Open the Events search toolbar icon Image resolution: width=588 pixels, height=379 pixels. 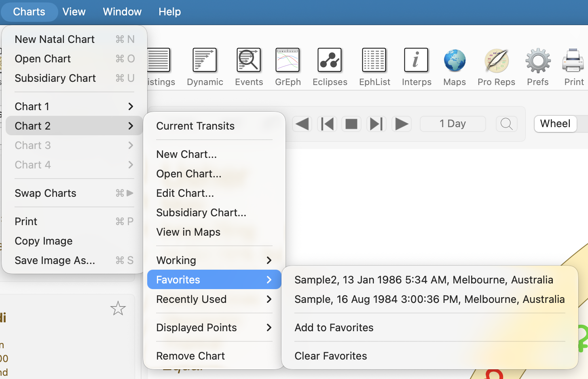pyautogui.click(x=248, y=60)
